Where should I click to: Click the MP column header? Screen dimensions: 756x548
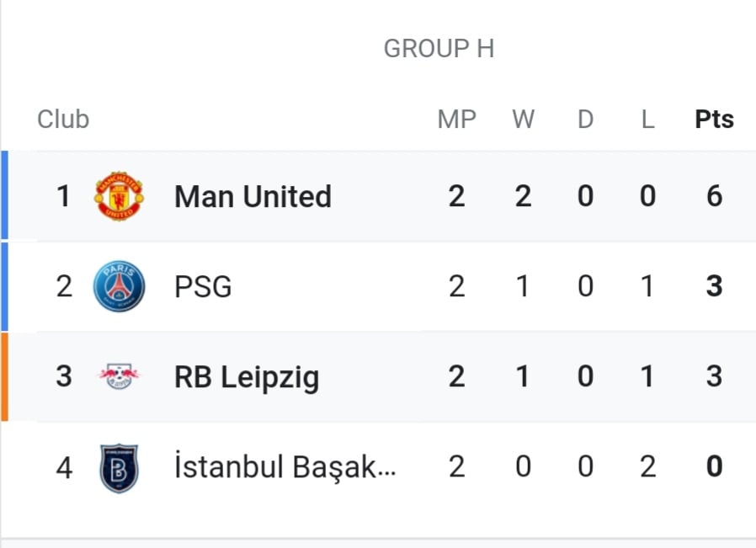456,119
